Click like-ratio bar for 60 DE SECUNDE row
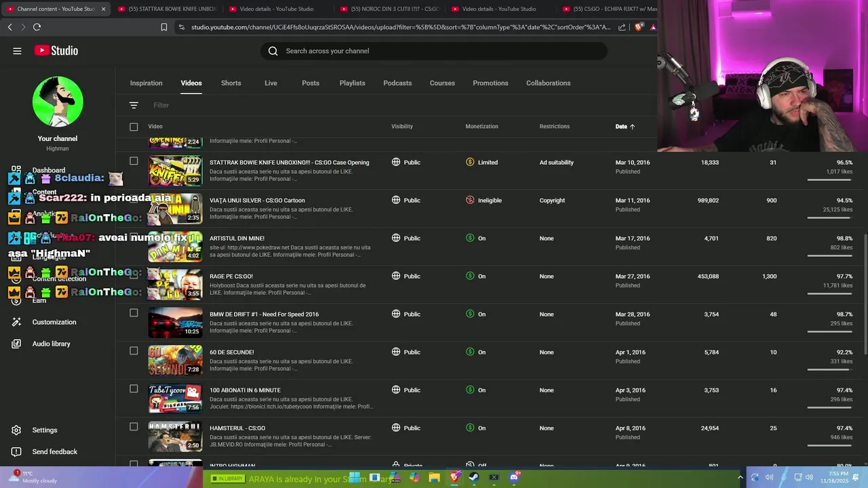868x488 pixels. [830, 370]
